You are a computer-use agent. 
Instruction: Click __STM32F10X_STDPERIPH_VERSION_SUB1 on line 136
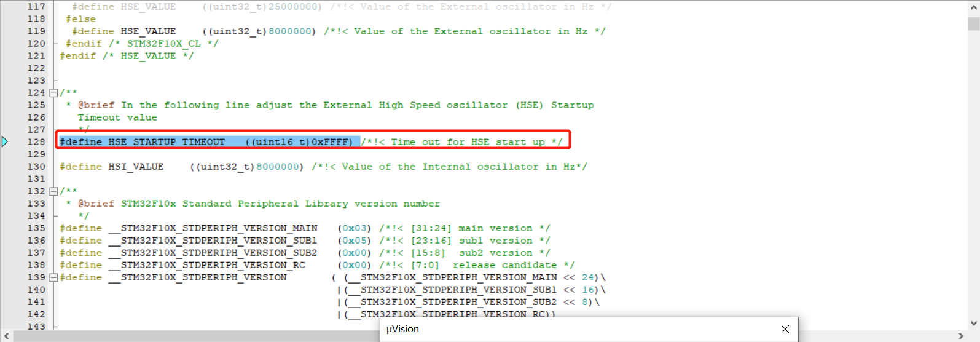tap(213, 241)
